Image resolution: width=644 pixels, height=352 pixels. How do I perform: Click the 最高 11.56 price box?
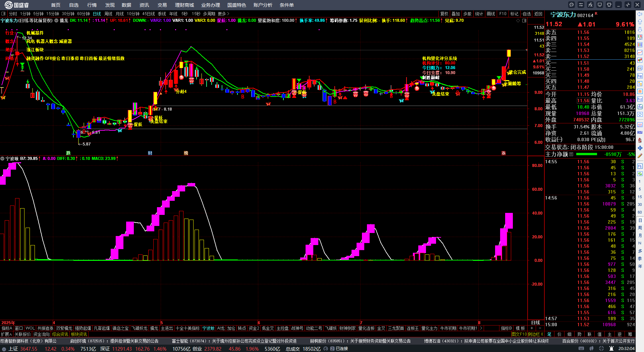(x=583, y=101)
